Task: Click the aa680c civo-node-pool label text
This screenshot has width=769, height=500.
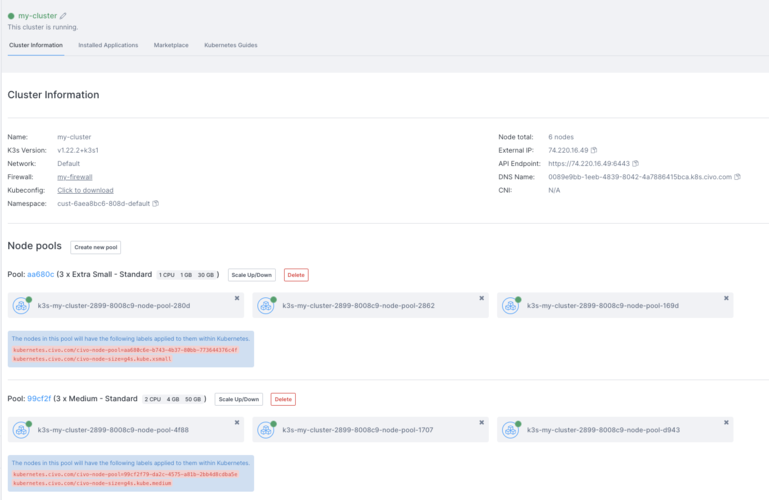Action: 125,350
